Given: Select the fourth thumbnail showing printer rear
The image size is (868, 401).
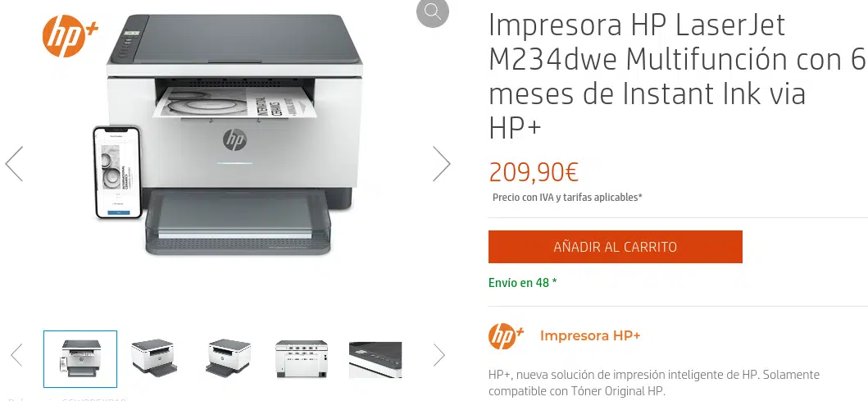Looking at the screenshot, I should (301, 359).
